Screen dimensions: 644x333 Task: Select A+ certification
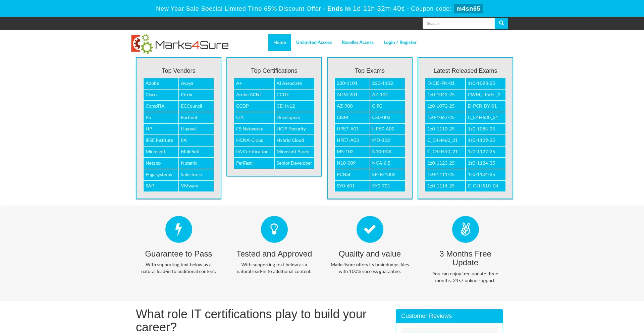(x=254, y=83)
